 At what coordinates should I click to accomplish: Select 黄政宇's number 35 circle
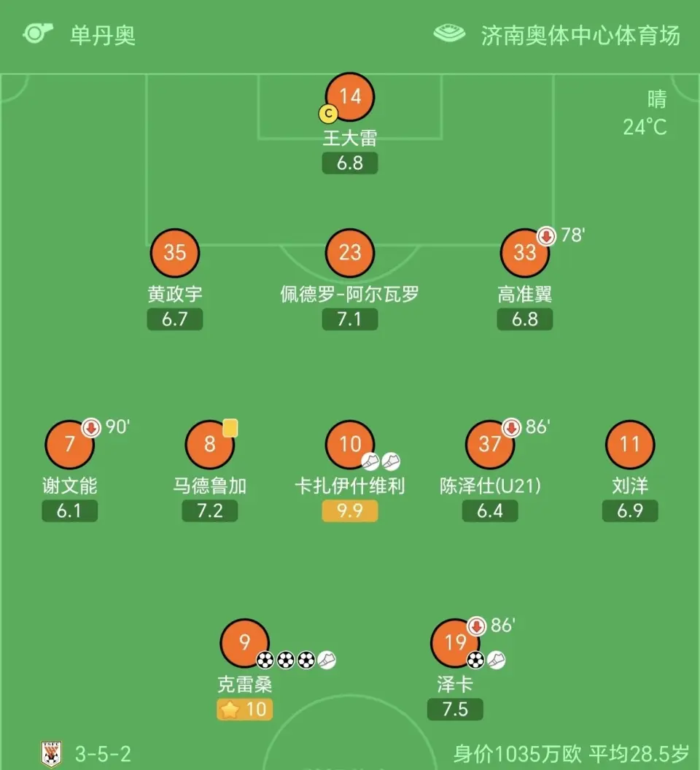click(x=174, y=253)
